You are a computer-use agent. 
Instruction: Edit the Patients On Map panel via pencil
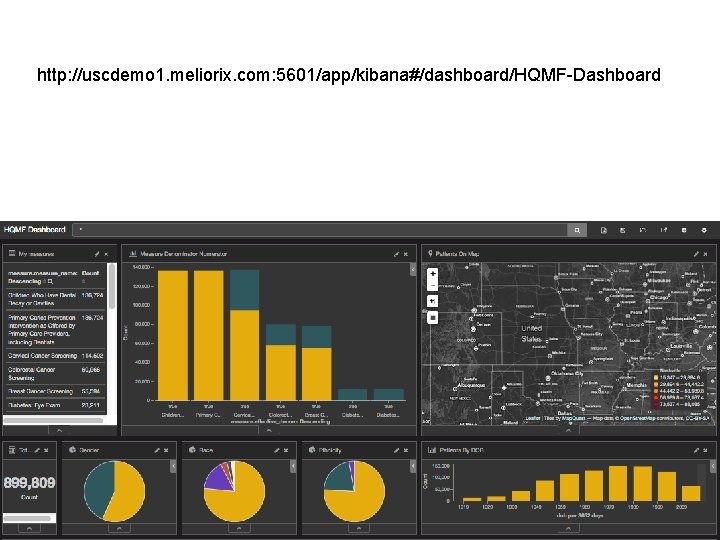coord(696,253)
